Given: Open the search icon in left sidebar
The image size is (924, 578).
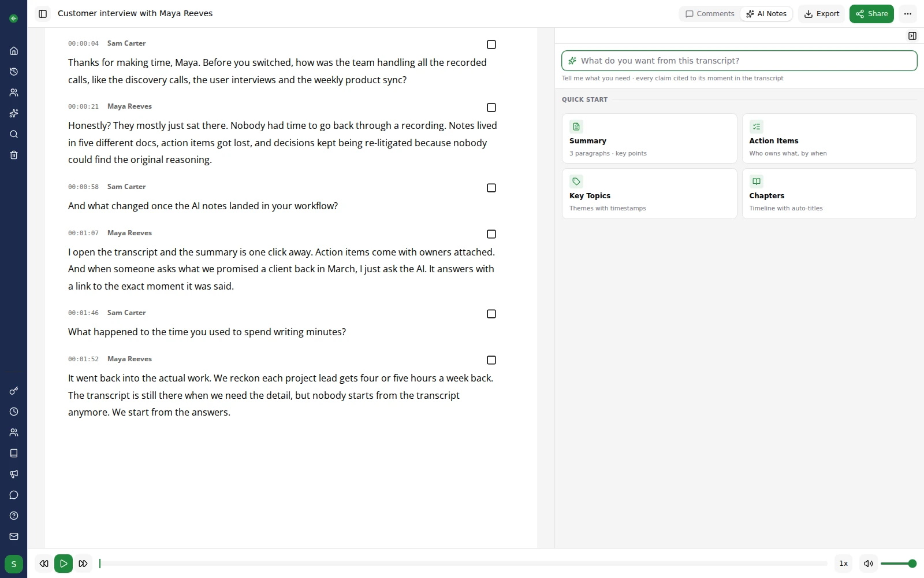Looking at the screenshot, I should click(14, 134).
